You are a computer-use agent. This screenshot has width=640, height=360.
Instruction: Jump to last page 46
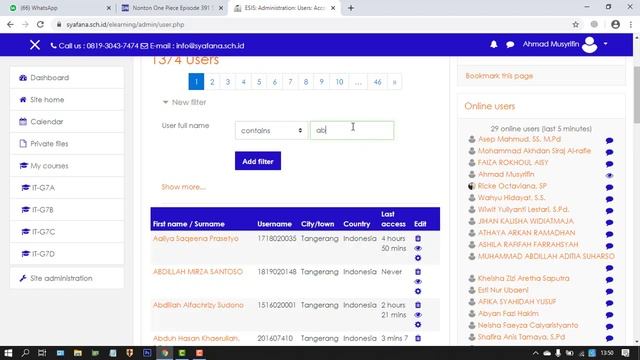click(377, 82)
